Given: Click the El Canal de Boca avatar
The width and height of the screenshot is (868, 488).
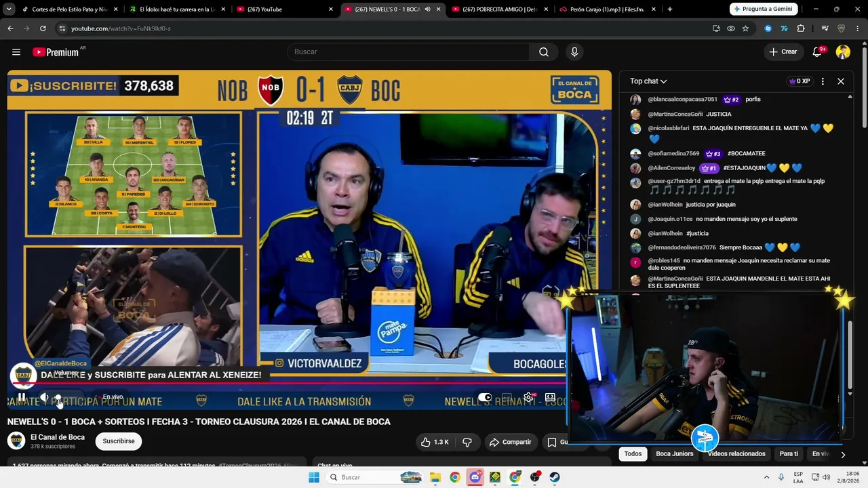Looking at the screenshot, I should coord(16,441).
